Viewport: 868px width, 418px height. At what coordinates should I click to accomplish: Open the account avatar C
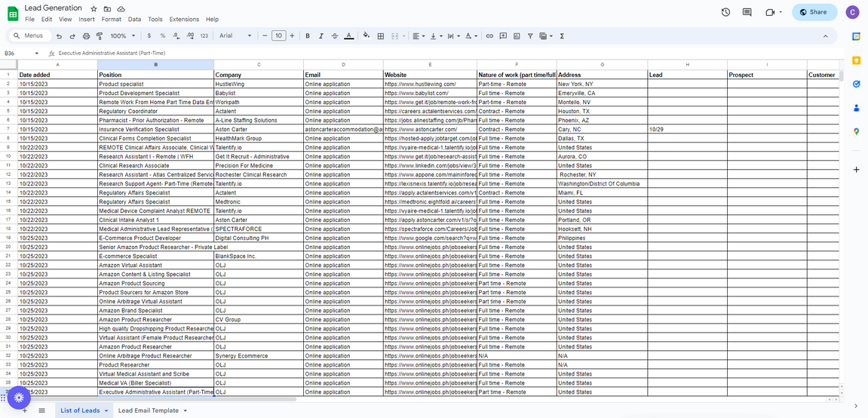tap(852, 12)
